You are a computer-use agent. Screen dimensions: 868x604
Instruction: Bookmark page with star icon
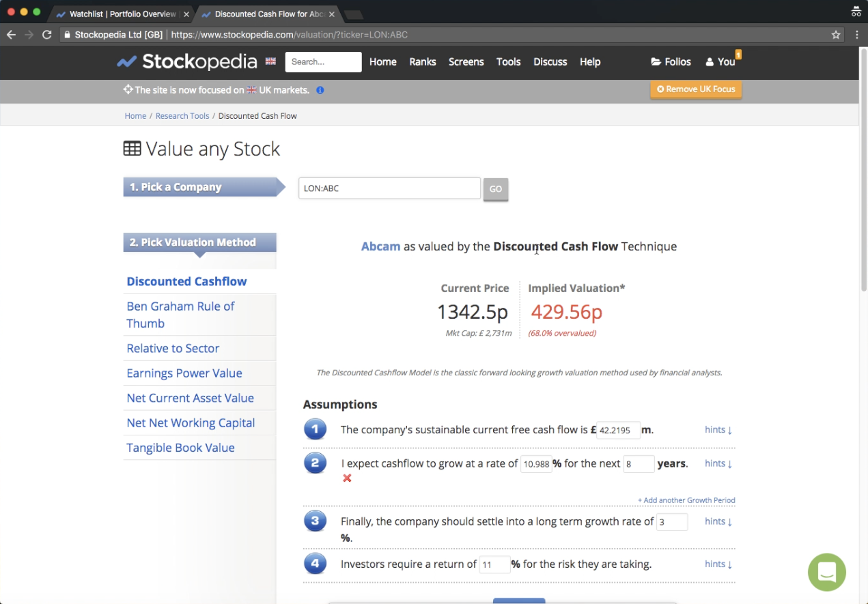(x=836, y=35)
